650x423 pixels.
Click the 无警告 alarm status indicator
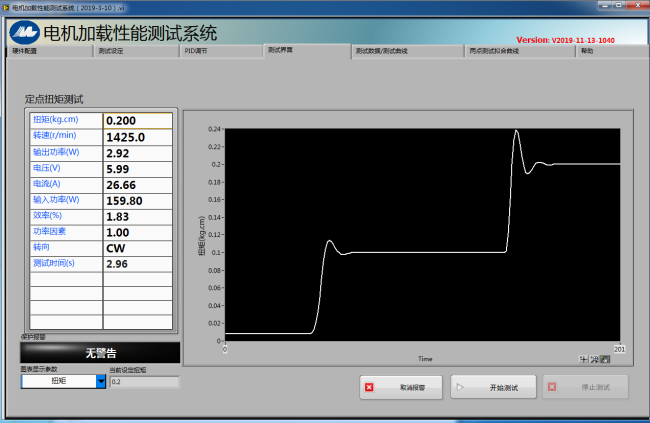100,353
